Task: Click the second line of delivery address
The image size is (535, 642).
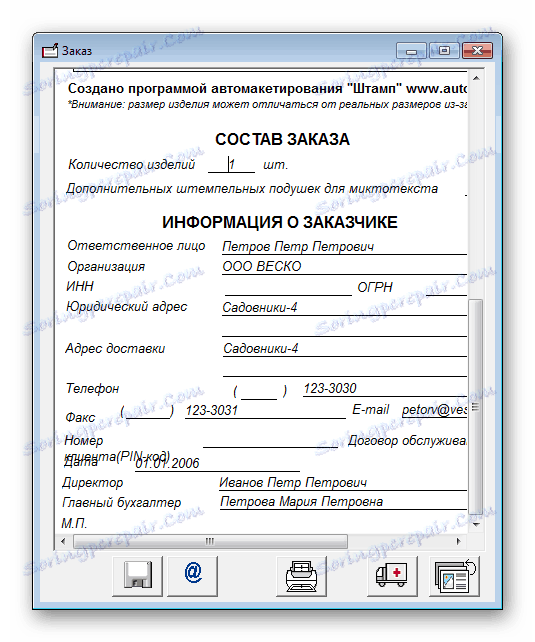Action: [345, 368]
